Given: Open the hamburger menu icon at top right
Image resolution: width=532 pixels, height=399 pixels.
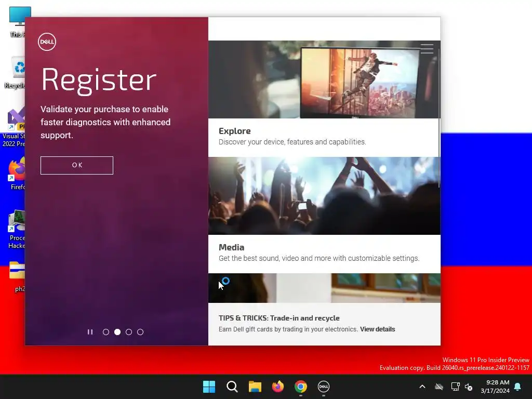Looking at the screenshot, I should (427, 48).
